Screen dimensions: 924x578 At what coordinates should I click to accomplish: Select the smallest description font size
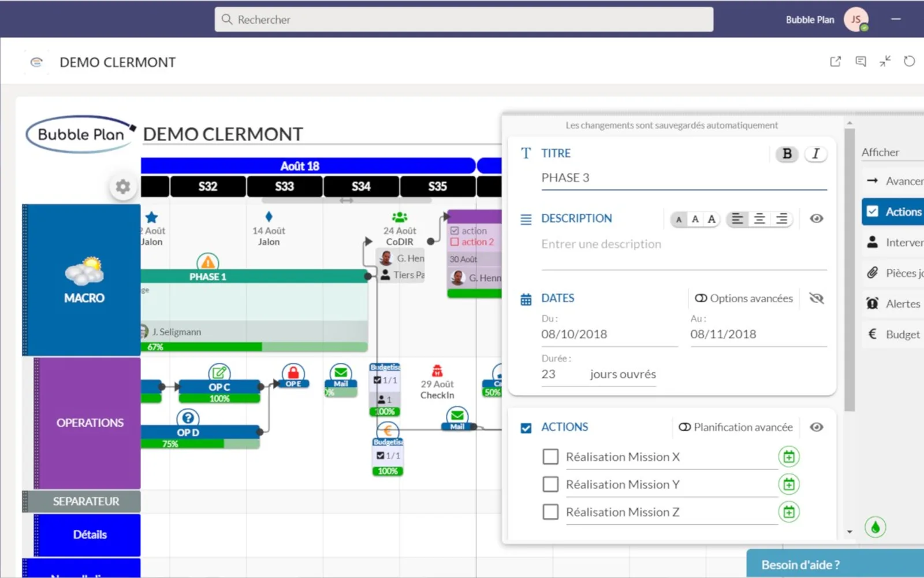[x=679, y=219]
